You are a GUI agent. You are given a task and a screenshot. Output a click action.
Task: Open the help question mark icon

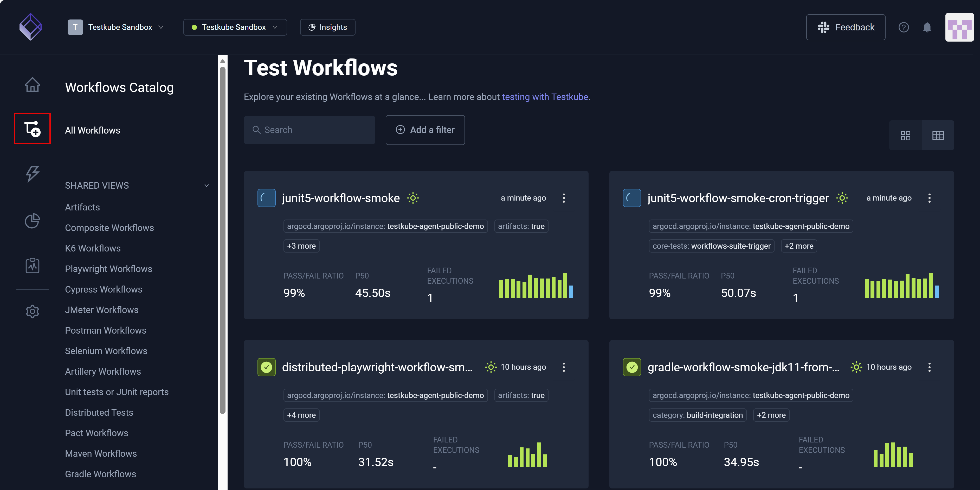(904, 27)
